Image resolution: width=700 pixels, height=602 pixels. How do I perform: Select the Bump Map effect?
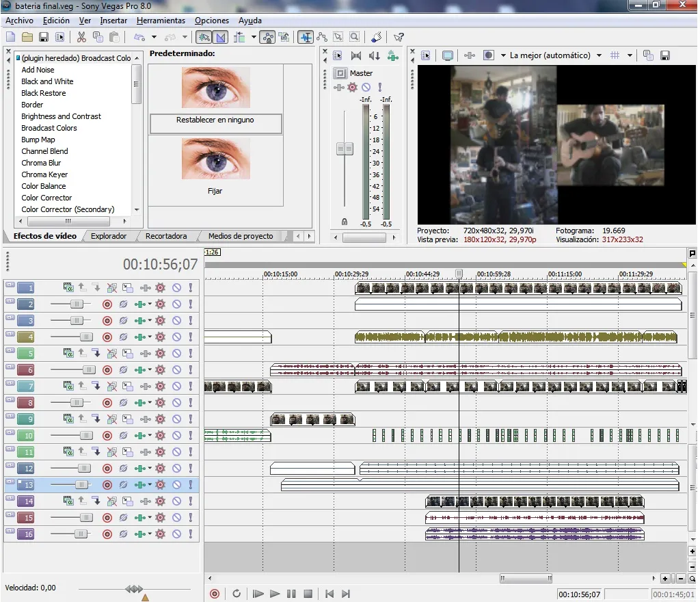(38, 140)
